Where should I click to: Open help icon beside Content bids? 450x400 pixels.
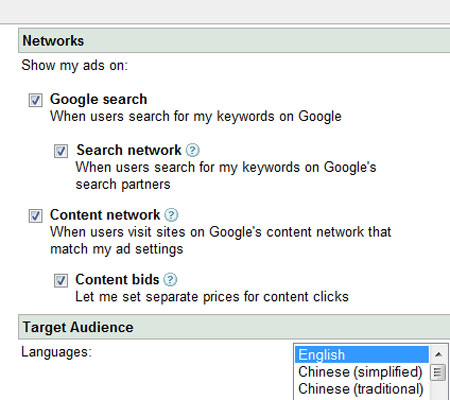pyautogui.click(x=170, y=280)
